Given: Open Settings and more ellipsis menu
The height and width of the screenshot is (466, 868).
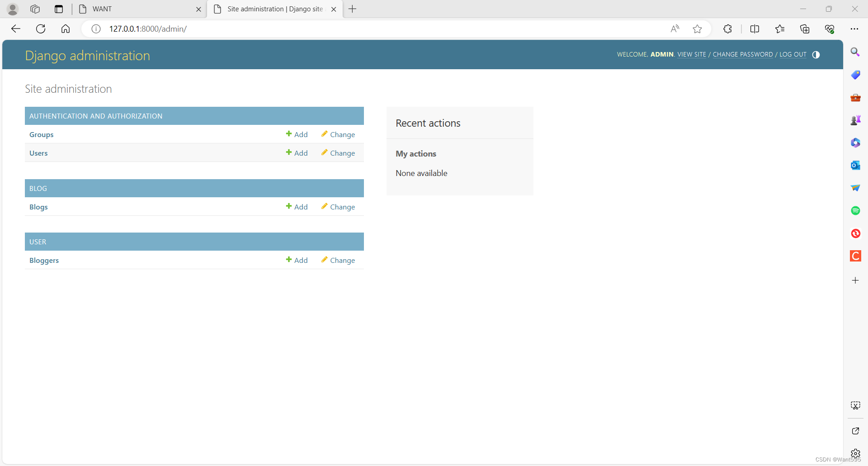Looking at the screenshot, I should (854, 29).
